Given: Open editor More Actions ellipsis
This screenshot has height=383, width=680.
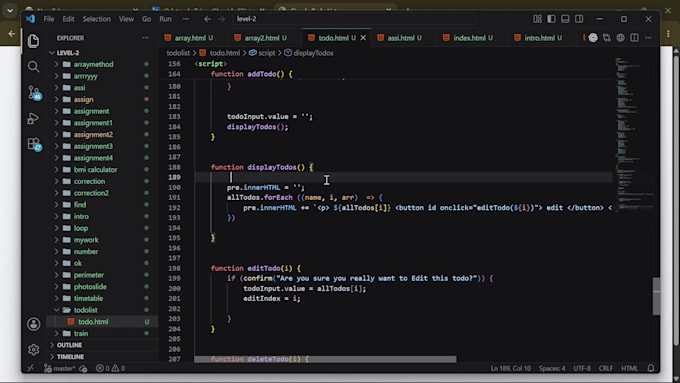Looking at the screenshot, I should point(648,38).
